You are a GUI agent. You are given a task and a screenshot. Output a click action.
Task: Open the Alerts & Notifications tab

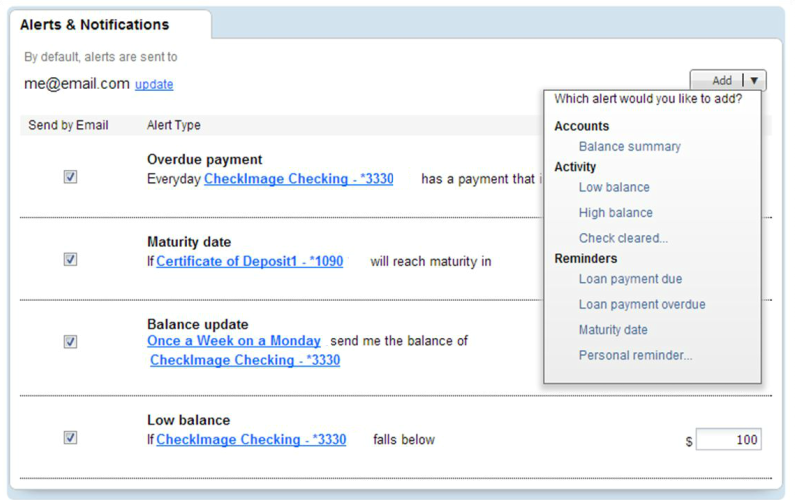coord(95,25)
